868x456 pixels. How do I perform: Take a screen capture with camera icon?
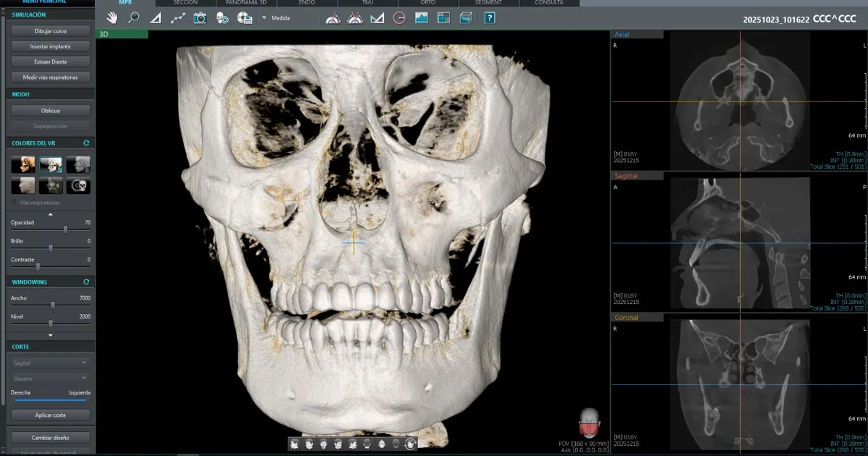(200, 17)
